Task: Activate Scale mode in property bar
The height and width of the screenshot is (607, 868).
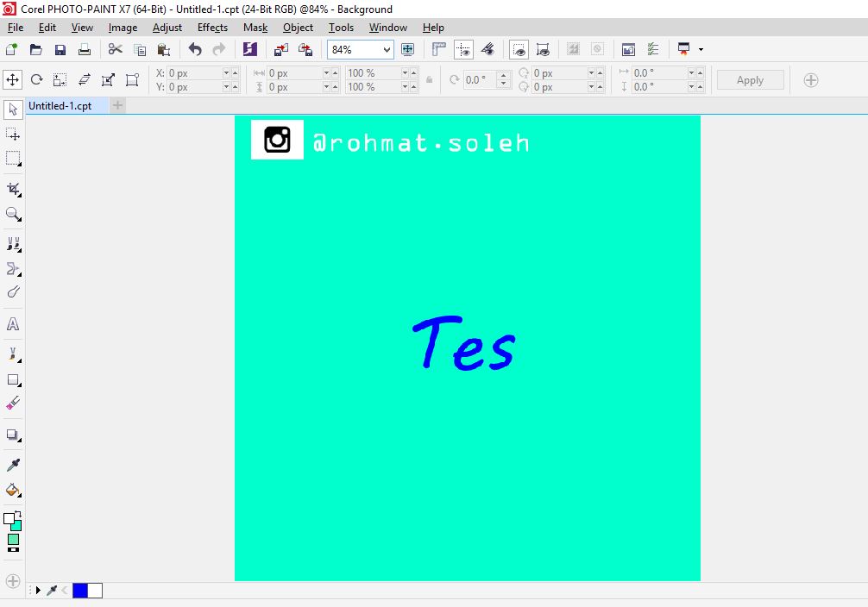Action: pyautogui.click(x=60, y=79)
